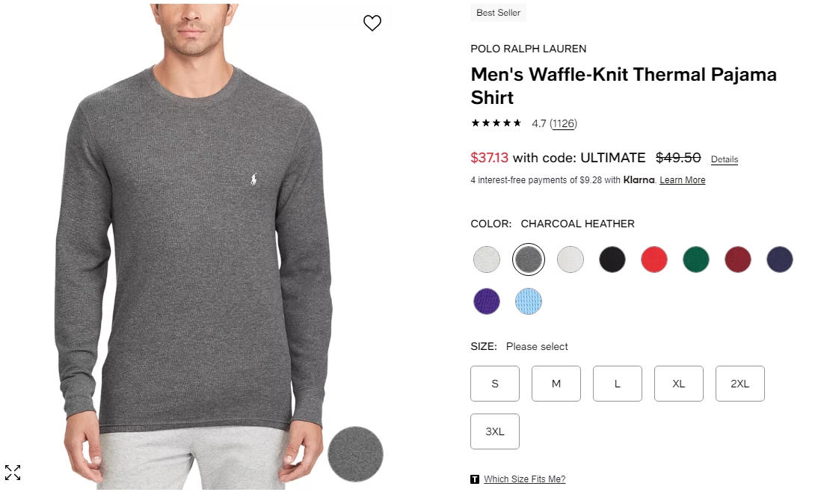This screenshot has width=818, height=504.
Task: Pick the green color swatch
Action: (x=695, y=259)
